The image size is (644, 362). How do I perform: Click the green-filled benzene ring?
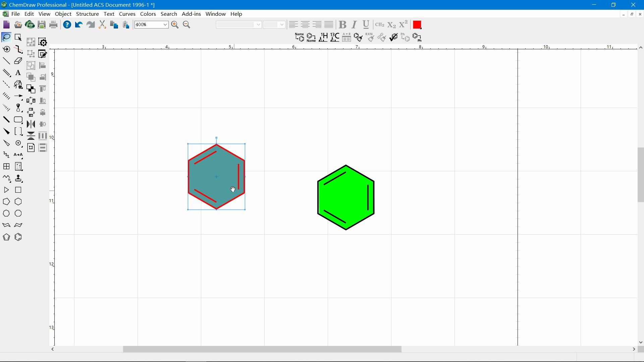click(346, 197)
